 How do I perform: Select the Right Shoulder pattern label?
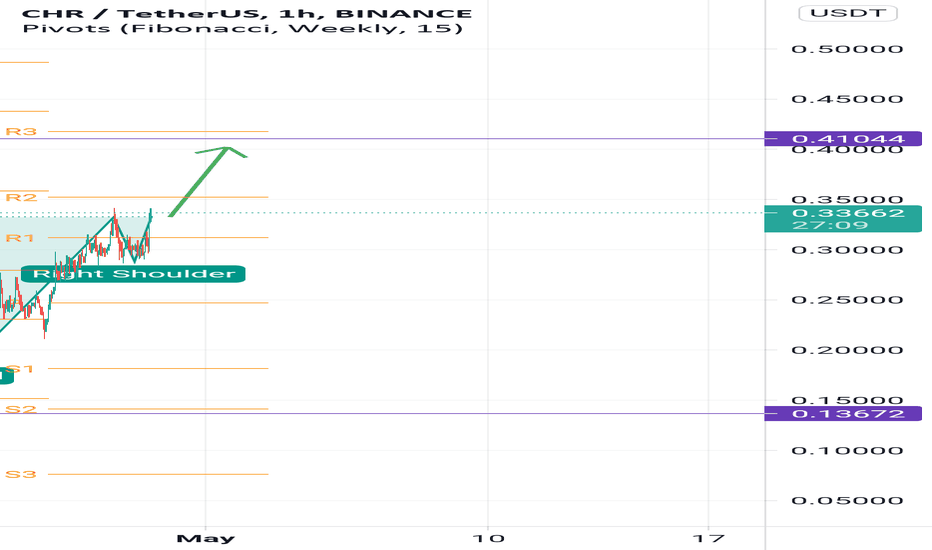[133, 274]
